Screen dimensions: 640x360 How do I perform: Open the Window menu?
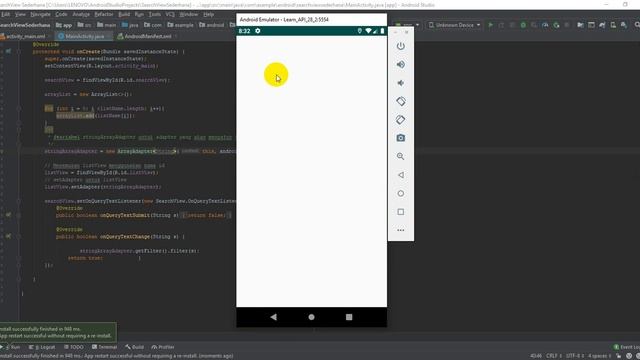(x=189, y=14)
